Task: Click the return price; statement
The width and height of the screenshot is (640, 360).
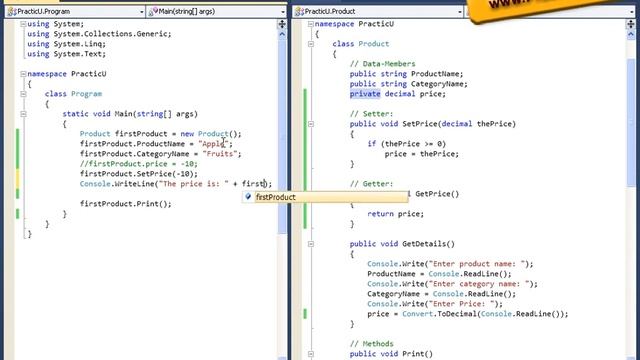Action: [396, 214]
